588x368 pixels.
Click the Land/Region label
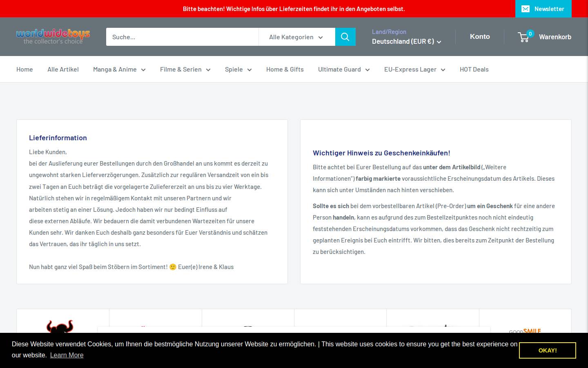click(389, 31)
